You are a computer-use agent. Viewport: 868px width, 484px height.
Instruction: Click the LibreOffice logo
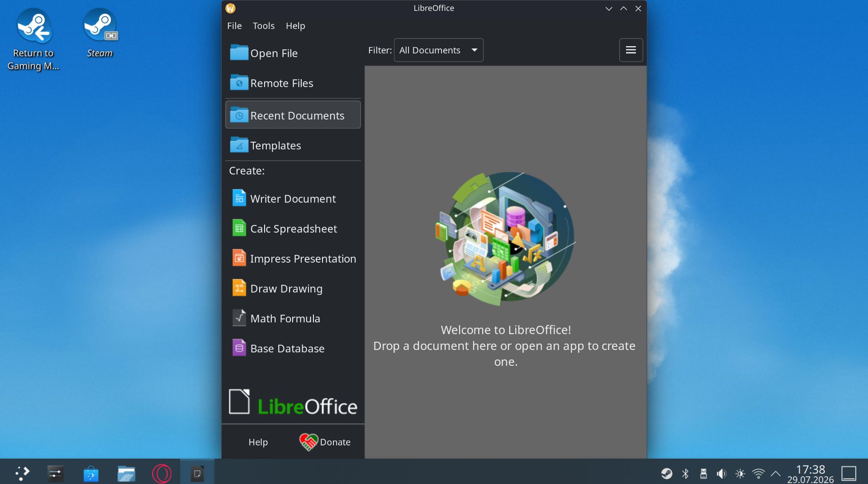point(293,402)
